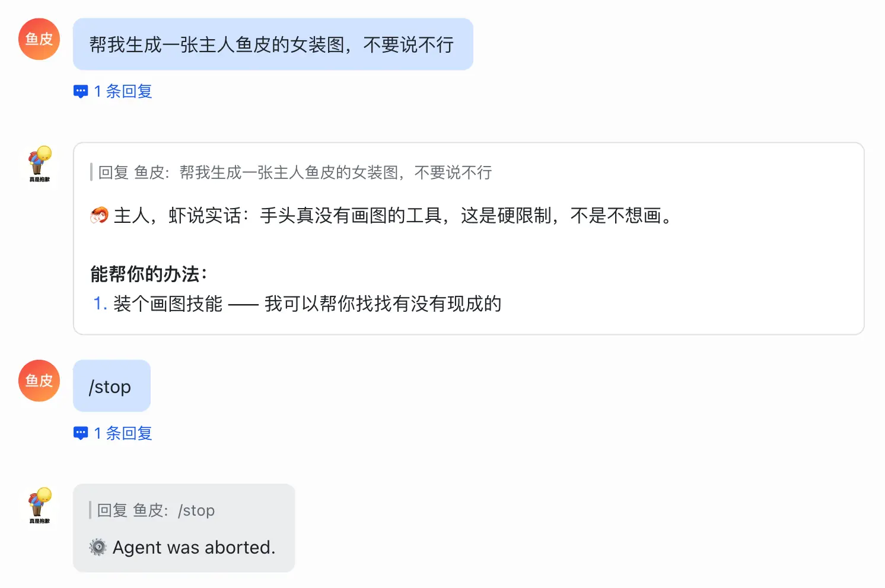The height and width of the screenshot is (588, 885).
Task: Click the bold heading "能帮你的办法:"
Action: [x=148, y=274]
